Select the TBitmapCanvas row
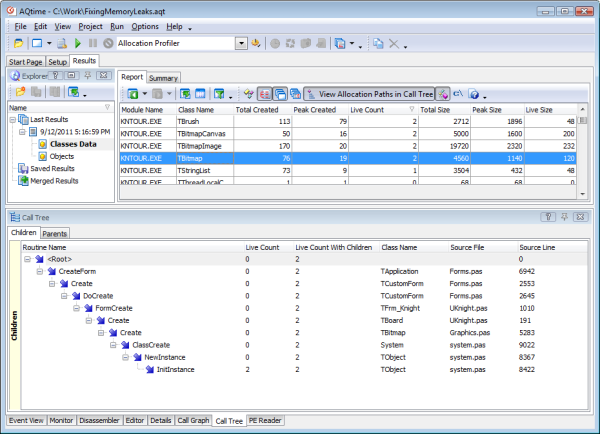Viewport: 600px width, 434px height. pyautogui.click(x=348, y=134)
